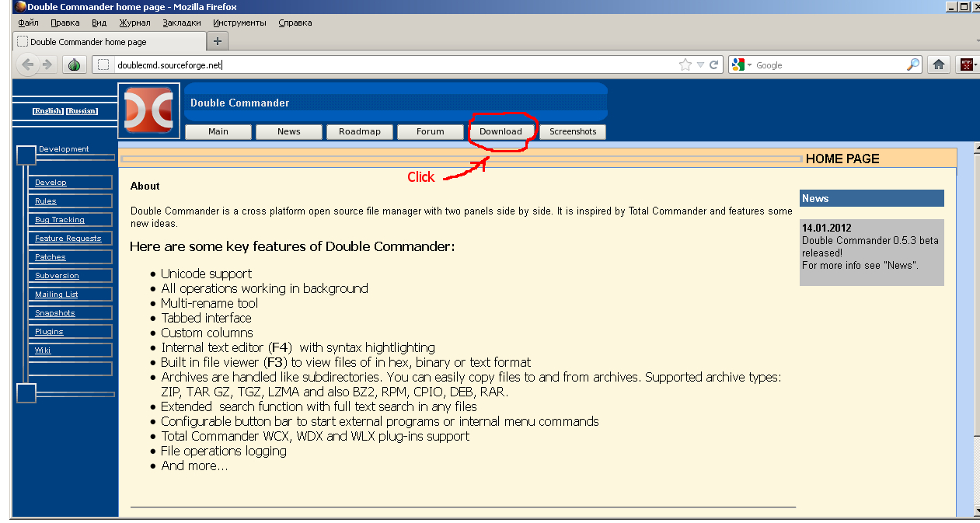Open the Закладки menu
The height and width of the screenshot is (523, 980).
(x=181, y=23)
